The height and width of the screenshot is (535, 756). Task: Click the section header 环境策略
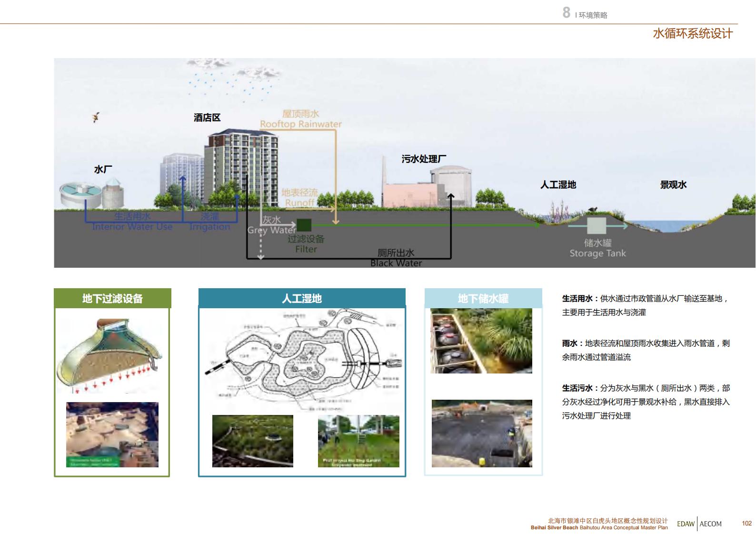[593, 15]
